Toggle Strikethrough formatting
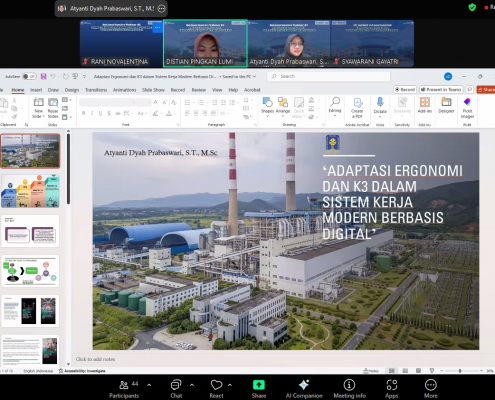Viewport: 495px width, 400px height. tap(118, 113)
